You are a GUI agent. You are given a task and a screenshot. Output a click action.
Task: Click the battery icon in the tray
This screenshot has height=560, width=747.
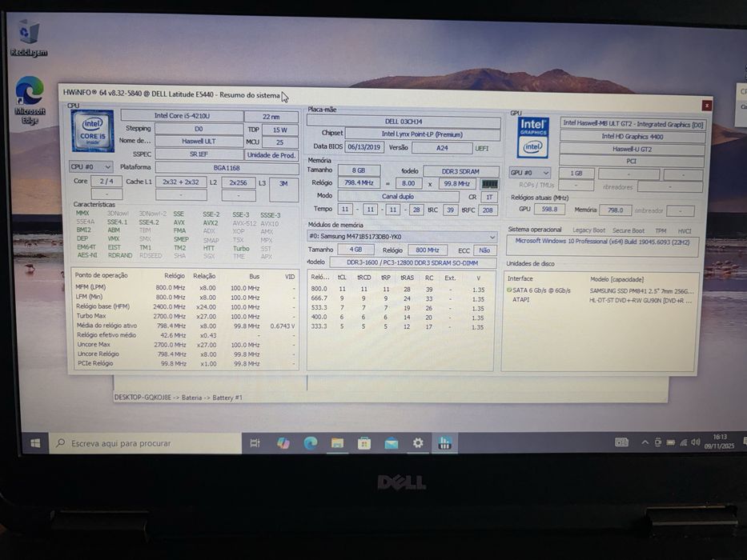tap(670, 442)
